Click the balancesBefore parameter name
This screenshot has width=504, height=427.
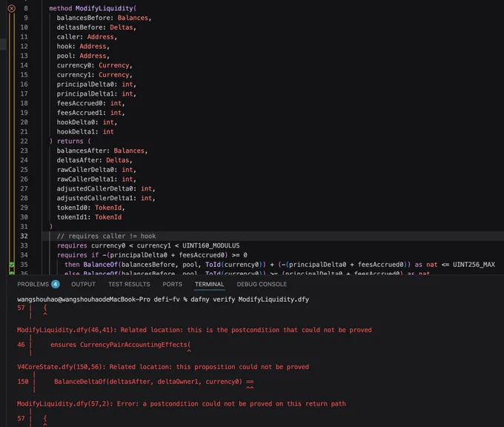[83, 18]
